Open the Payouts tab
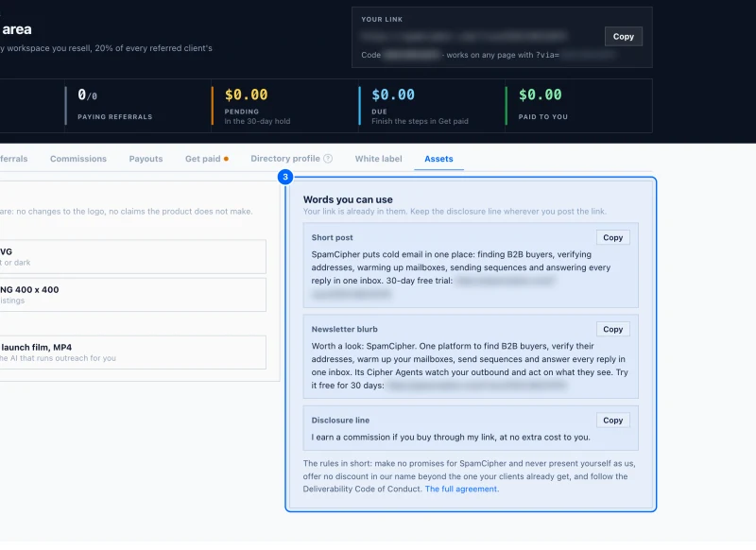Viewport: 756px width, 550px height. pyautogui.click(x=146, y=159)
